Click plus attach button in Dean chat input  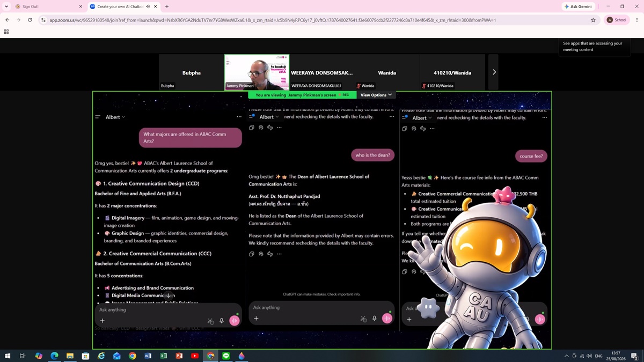coord(256,319)
